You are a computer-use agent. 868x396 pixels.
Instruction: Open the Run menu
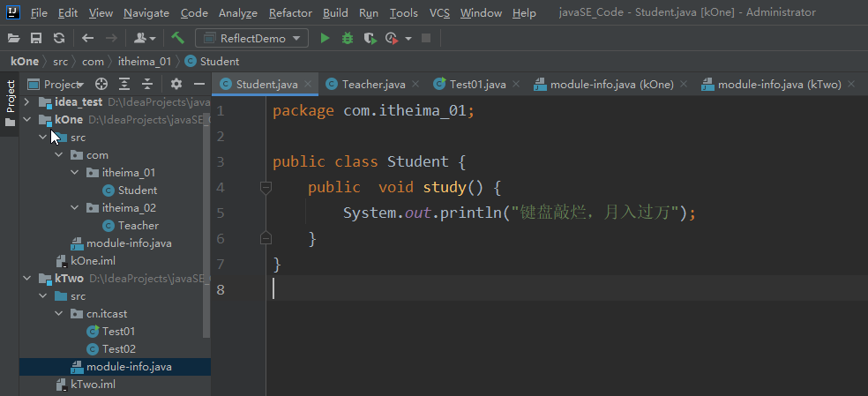coord(369,12)
